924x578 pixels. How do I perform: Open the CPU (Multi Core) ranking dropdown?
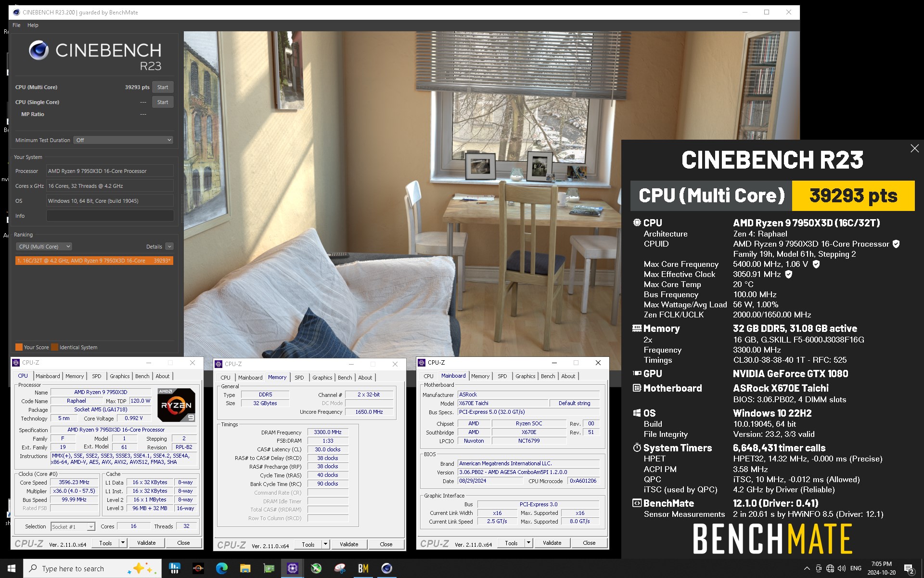pos(44,247)
